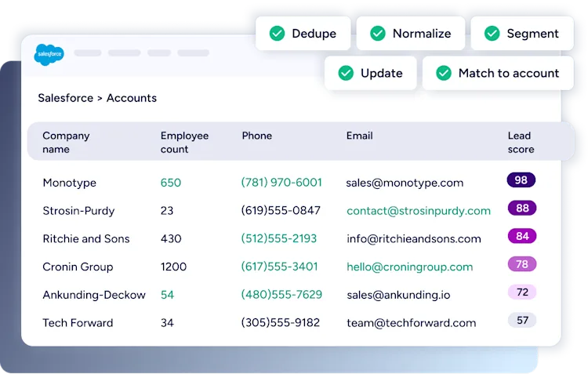Click the green checkmark beside Segment
The image size is (588, 392).
(x=492, y=34)
